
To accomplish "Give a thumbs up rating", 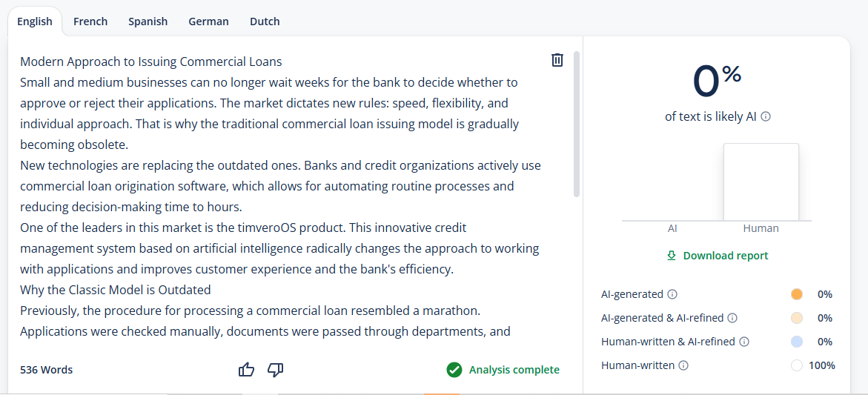I will point(246,370).
